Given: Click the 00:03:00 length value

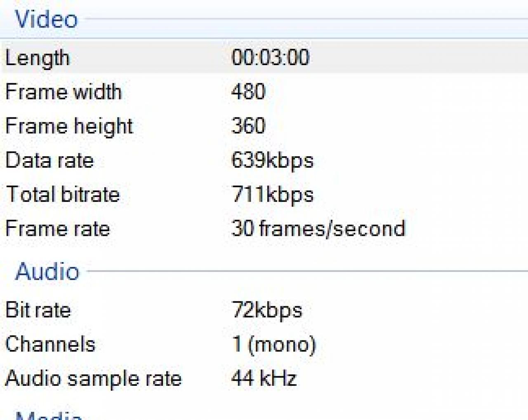Looking at the screenshot, I should click(x=270, y=57).
